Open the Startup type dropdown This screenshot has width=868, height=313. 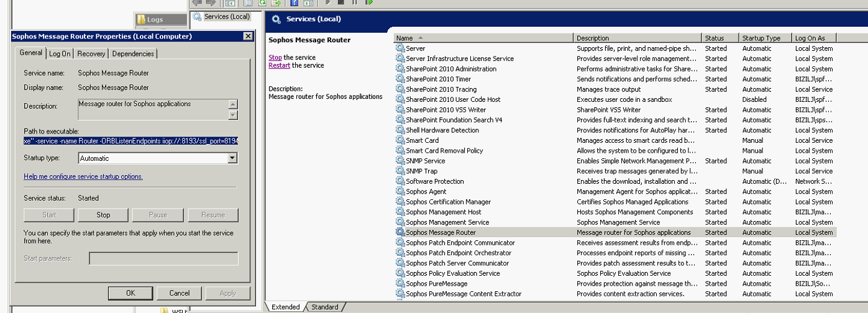tap(232, 158)
